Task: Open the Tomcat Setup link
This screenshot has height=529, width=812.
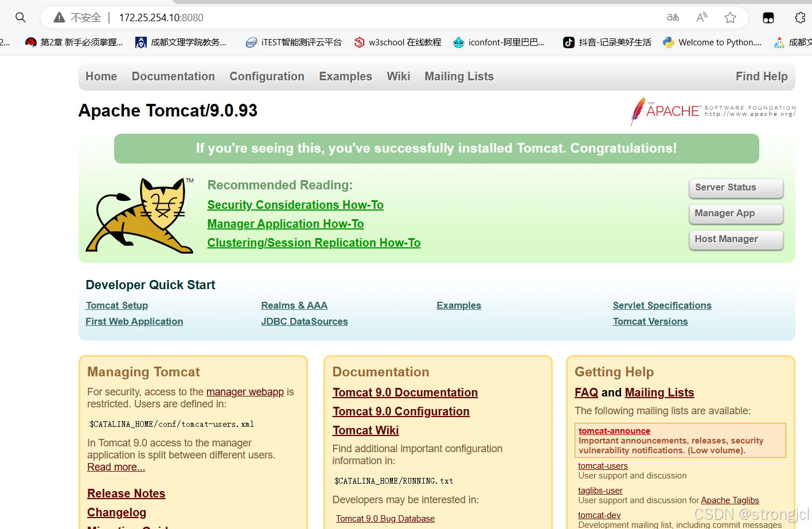Action: point(117,305)
